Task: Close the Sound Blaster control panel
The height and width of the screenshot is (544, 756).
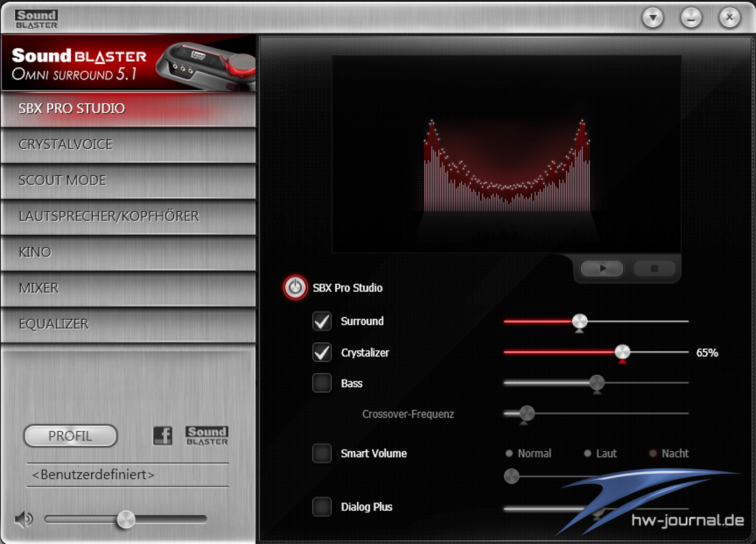Action: [x=730, y=17]
